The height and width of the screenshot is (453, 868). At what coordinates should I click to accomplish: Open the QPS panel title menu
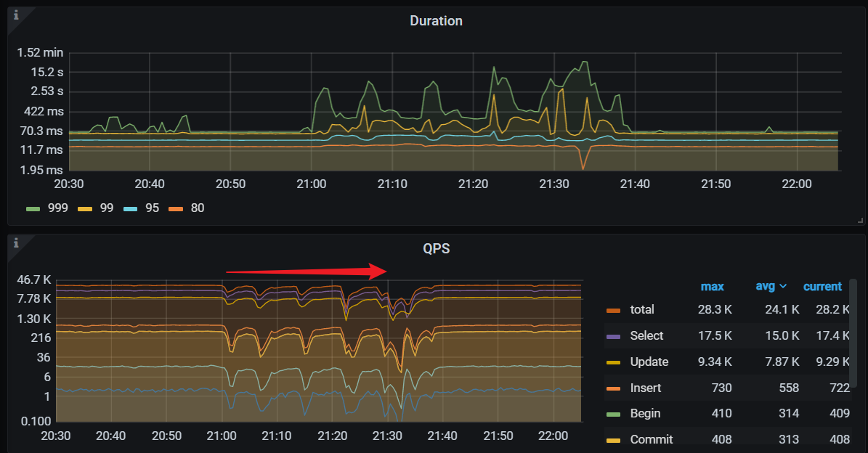coord(436,248)
